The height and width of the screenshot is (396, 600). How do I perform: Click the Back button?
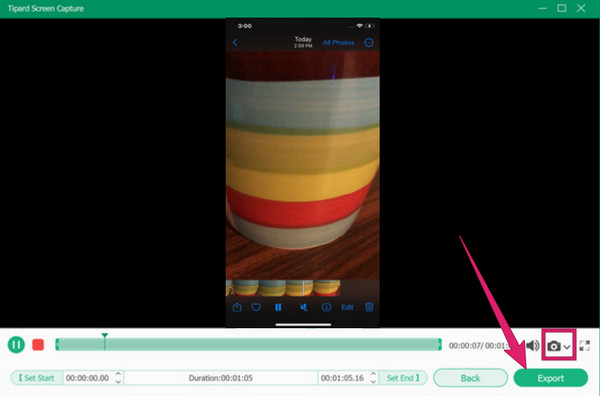point(470,378)
